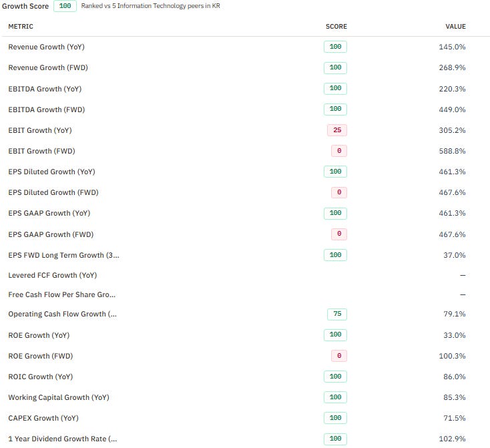Select EPS FWD Long Term Growth metric

click(x=63, y=255)
